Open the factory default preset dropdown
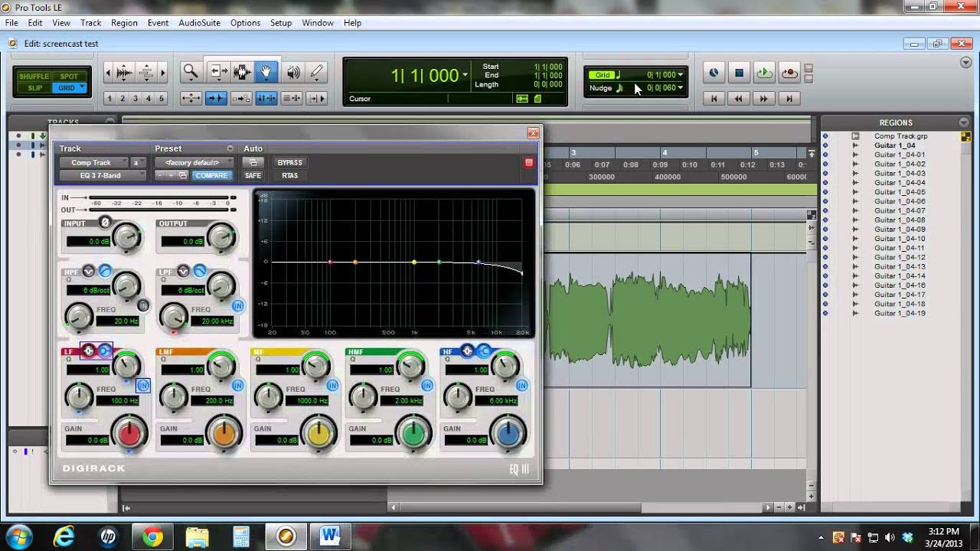Screen dimensions: 980x551 point(194,162)
